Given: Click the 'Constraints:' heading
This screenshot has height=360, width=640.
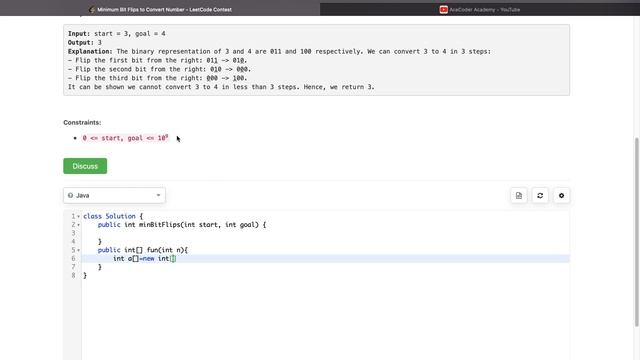Looking at the screenshot, I should [x=82, y=122].
